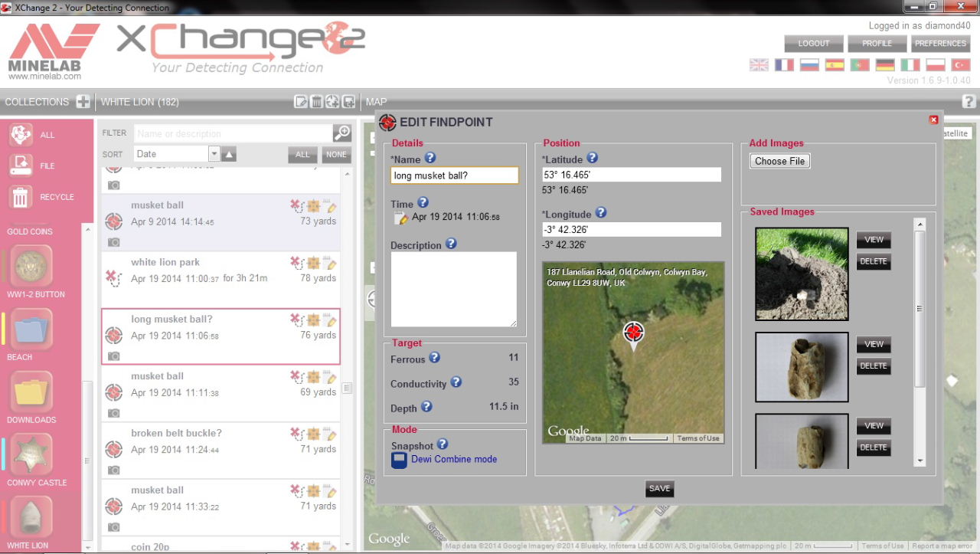Switch language with the Spanish flag
Screen dimensions: 980x554
[835, 65]
